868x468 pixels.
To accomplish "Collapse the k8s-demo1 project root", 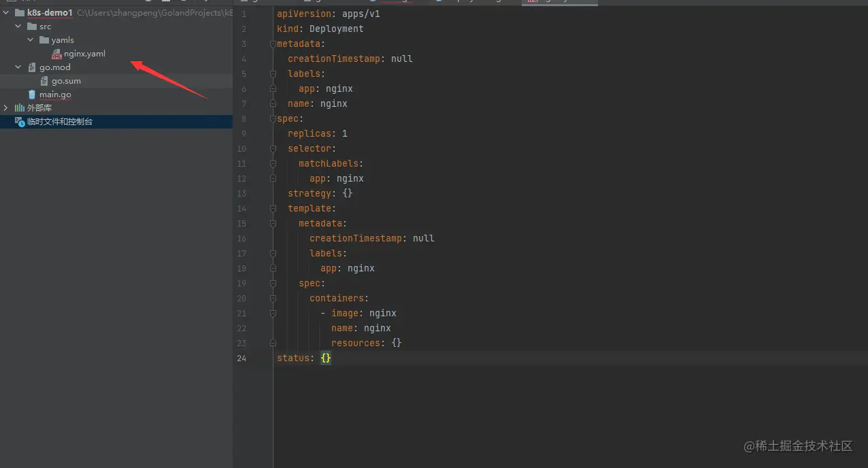I will 6,13.
